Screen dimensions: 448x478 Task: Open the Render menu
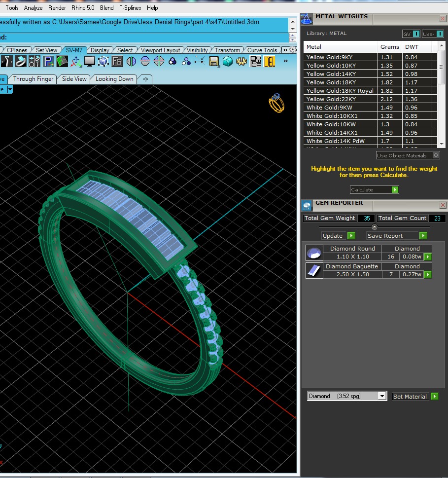coord(57,7)
